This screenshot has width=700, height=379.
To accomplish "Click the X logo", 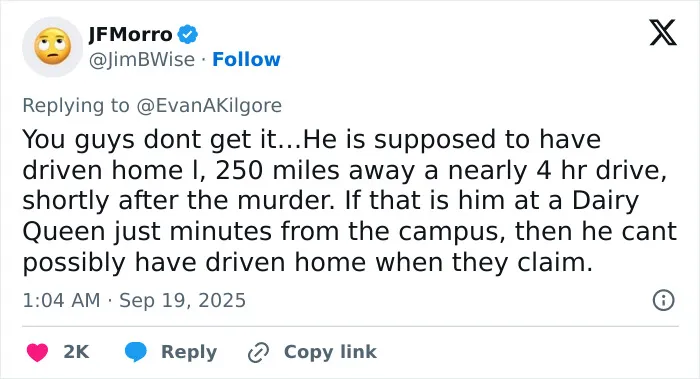I will pyautogui.click(x=663, y=33).
